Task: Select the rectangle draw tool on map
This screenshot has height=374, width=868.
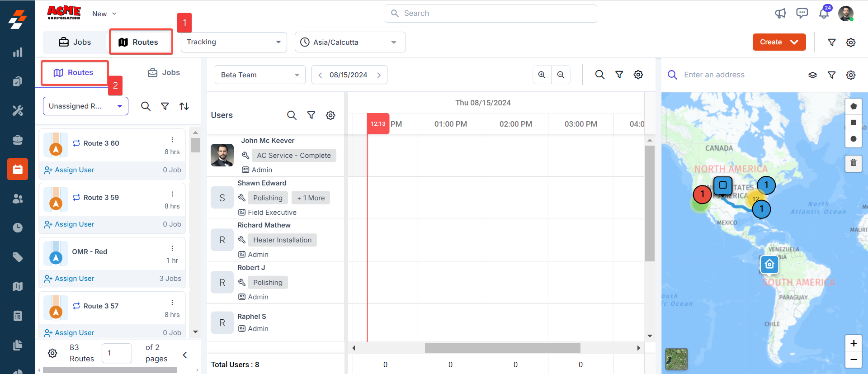Action: [x=853, y=123]
